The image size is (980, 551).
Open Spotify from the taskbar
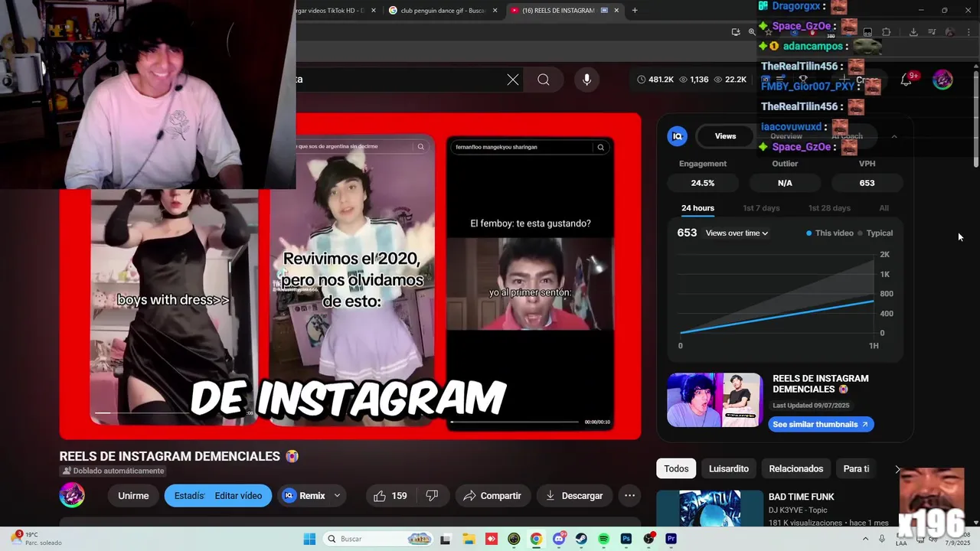[603, 539]
